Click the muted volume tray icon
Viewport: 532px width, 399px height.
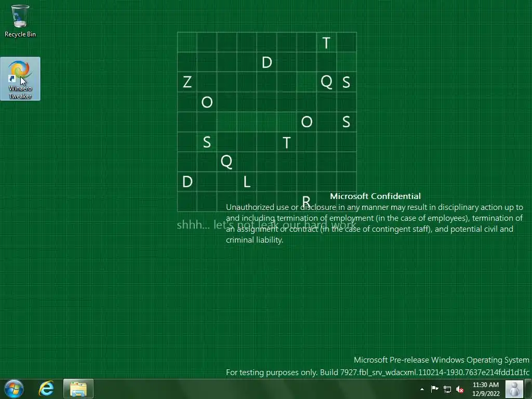pyautogui.click(x=460, y=389)
